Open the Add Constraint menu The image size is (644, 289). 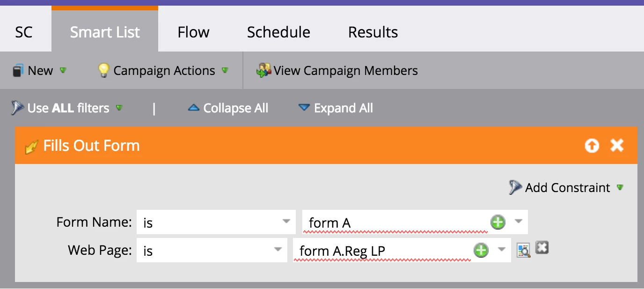click(567, 187)
